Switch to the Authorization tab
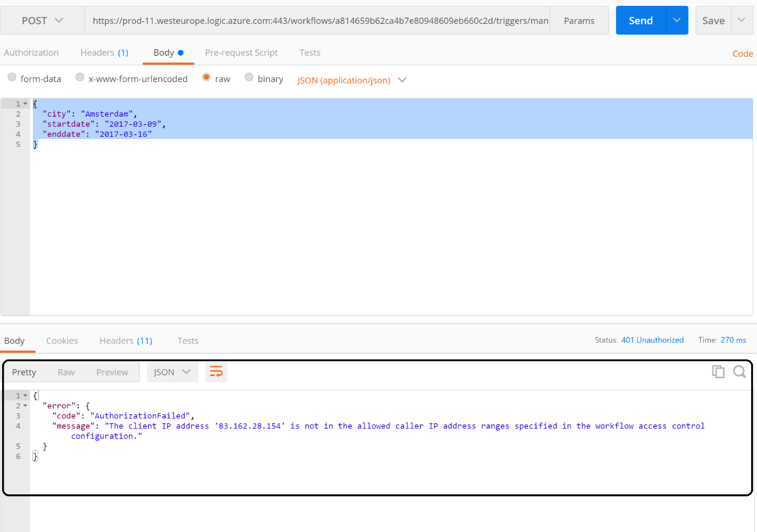This screenshot has width=757, height=532. 31,53
